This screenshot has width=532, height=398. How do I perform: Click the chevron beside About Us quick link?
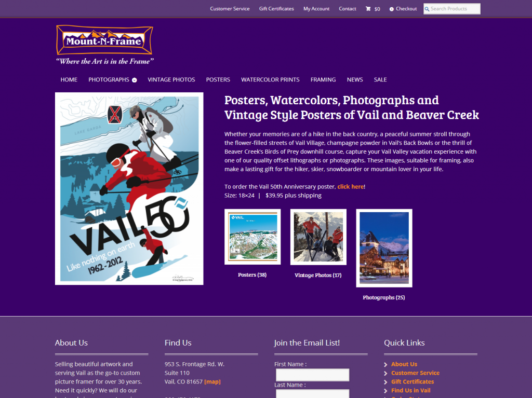tap(385, 365)
